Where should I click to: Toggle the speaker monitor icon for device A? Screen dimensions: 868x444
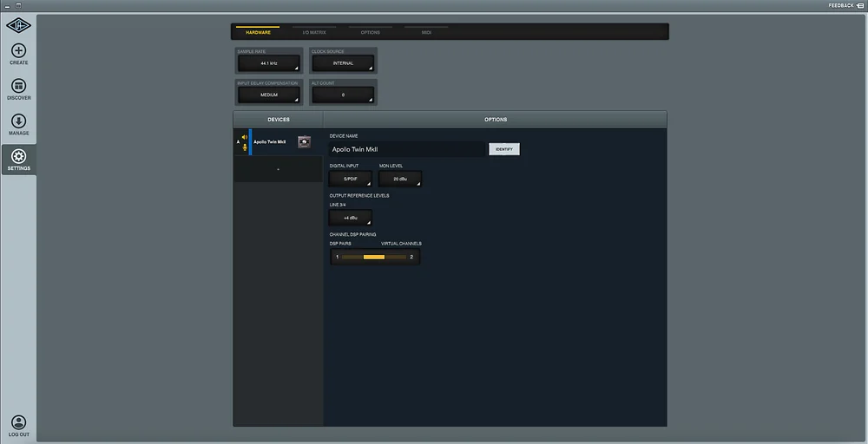click(245, 137)
